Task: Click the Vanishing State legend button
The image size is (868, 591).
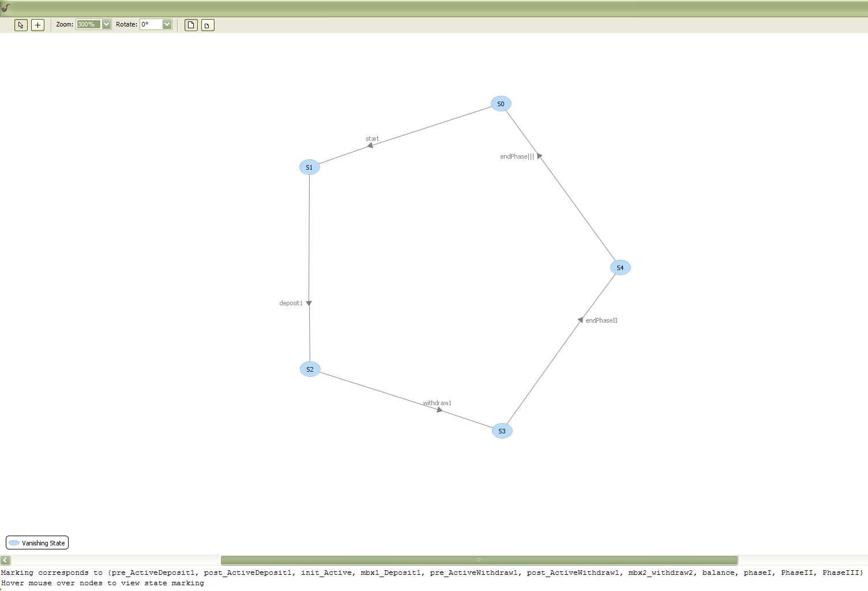Action: click(37, 543)
